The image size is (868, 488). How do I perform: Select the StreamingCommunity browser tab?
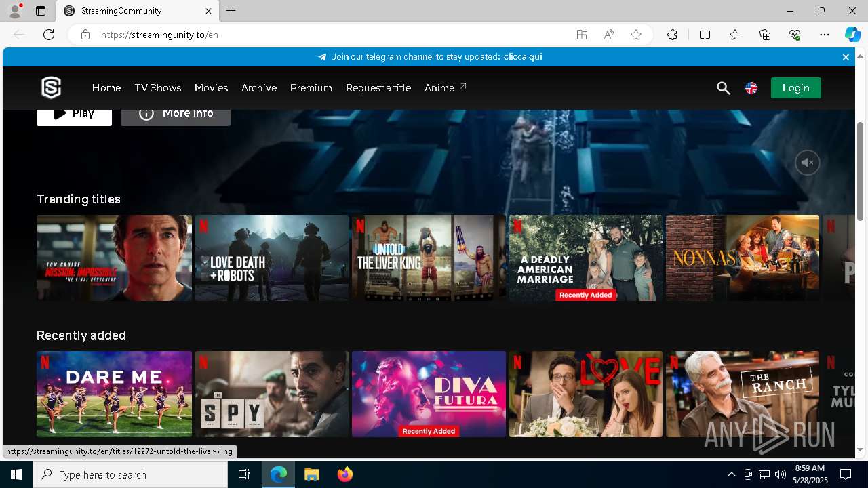coord(138,11)
